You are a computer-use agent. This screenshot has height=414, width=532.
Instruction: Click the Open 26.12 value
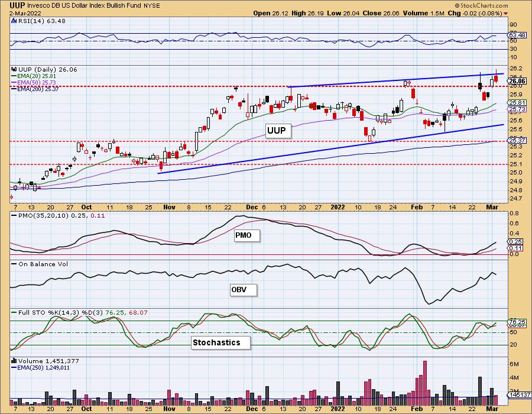click(x=271, y=13)
